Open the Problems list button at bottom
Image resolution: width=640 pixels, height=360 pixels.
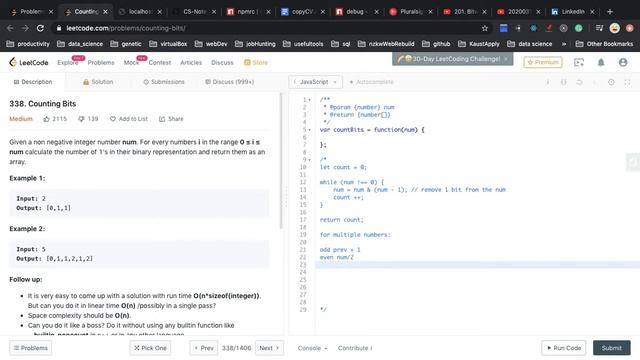tap(31, 348)
